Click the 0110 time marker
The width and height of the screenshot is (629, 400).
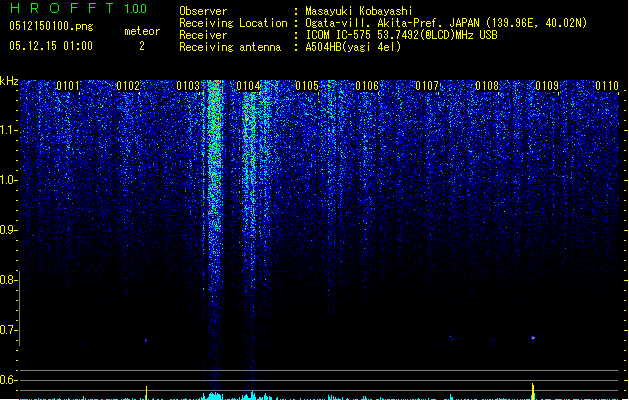(x=607, y=86)
